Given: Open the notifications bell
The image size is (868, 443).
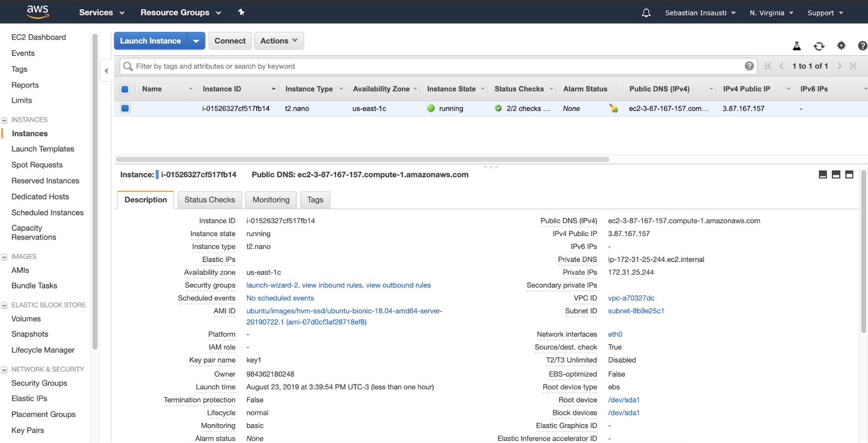Looking at the screenshot, I should (x=646, y=13).
